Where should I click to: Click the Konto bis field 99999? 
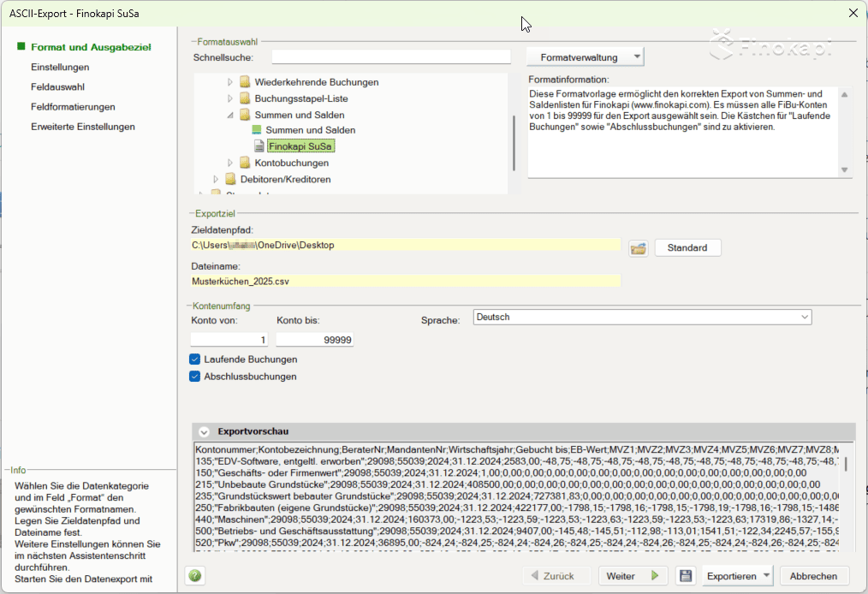(314, 339)
